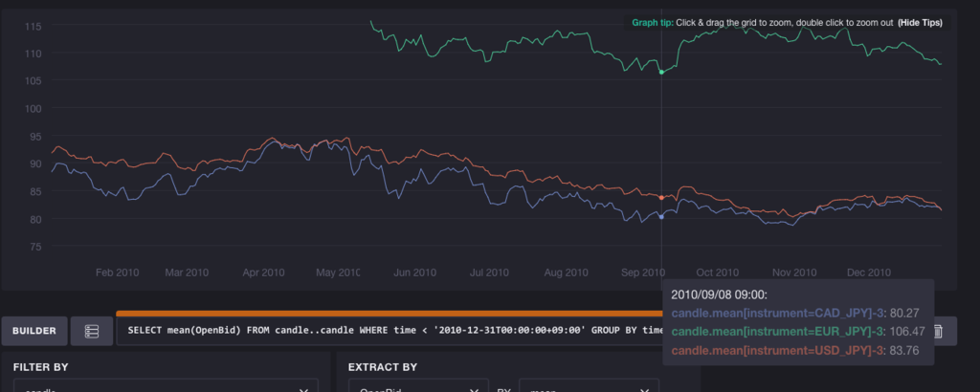
Task: Click the CAD_JPY tooltip row reading 80.27
Action: pos(795,314)
